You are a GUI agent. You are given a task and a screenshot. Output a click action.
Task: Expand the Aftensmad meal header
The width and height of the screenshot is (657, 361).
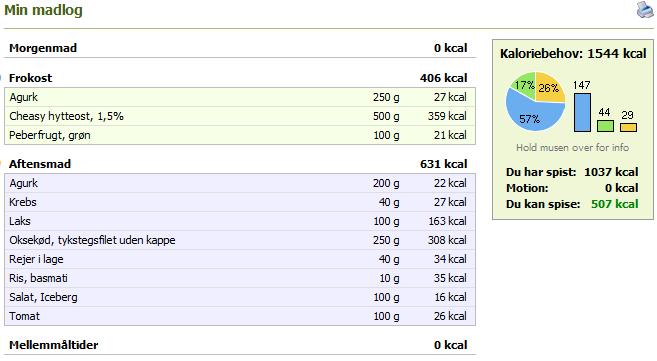pos(240,164)
